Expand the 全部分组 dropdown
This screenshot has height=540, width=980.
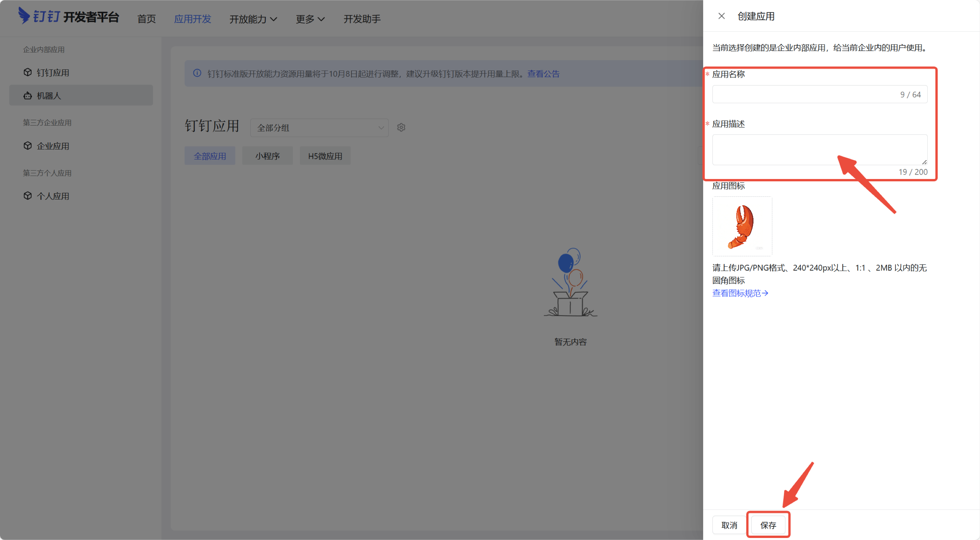tap(319, 128)
